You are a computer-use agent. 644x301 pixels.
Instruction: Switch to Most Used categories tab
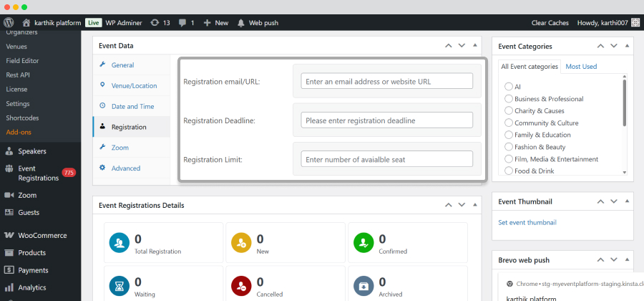(x=581, y=66)
